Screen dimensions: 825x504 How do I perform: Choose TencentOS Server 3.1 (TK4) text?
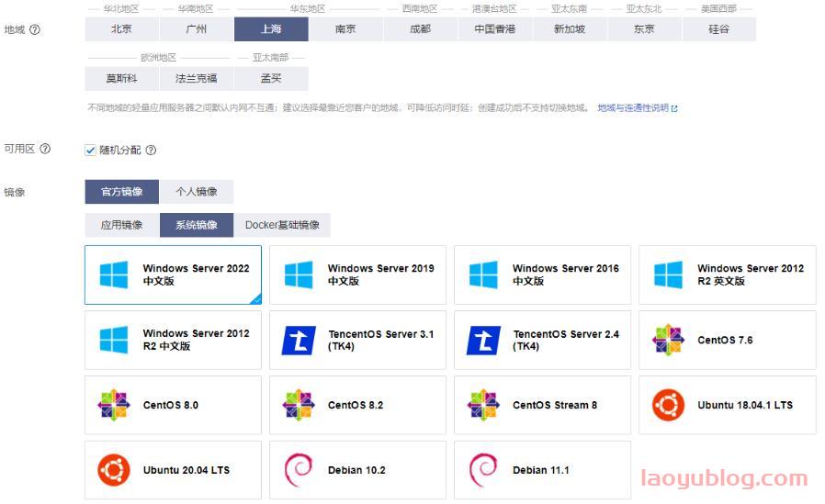click(381, 340)
